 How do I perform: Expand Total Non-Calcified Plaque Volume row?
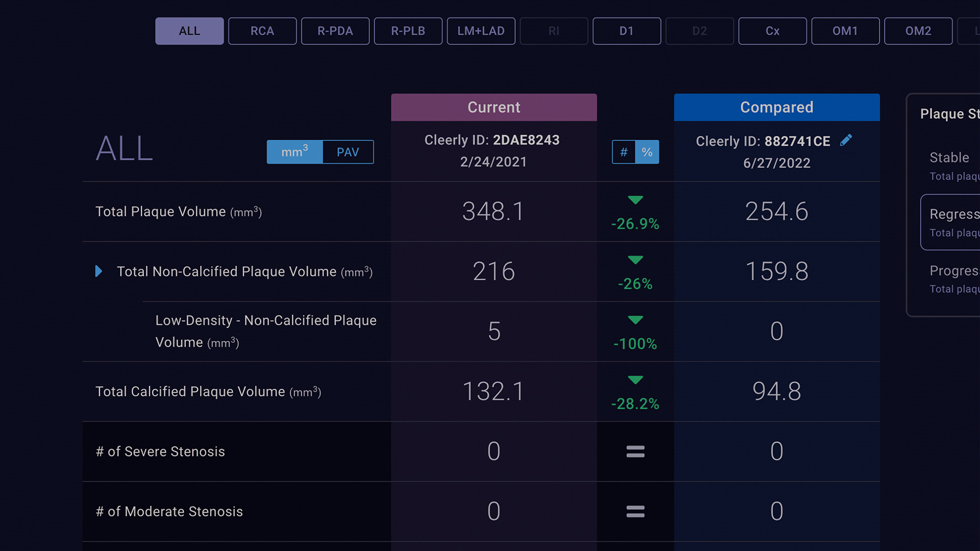(x=99, y=271)
